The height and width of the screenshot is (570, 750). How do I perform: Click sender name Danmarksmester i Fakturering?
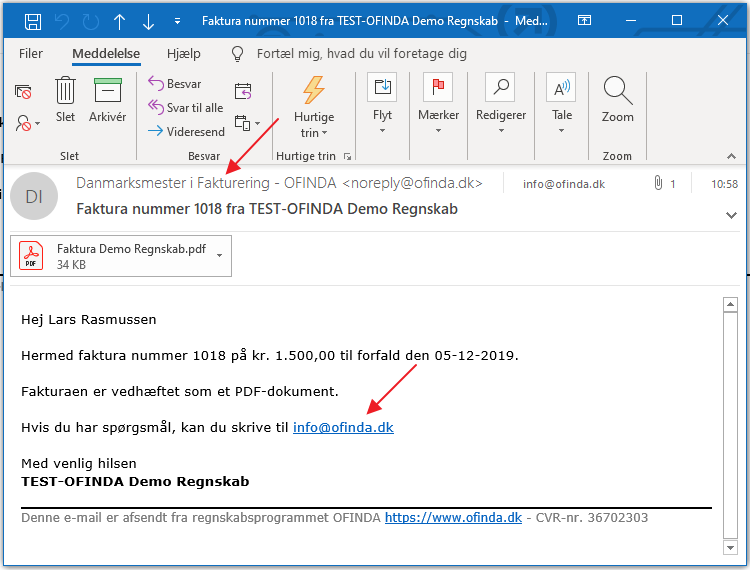[x=173, y=183]
